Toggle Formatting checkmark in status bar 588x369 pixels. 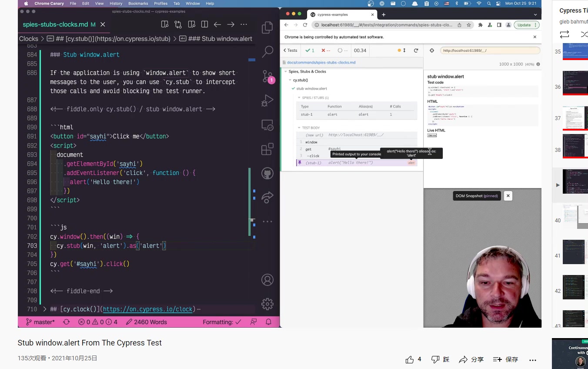(222, 322)
